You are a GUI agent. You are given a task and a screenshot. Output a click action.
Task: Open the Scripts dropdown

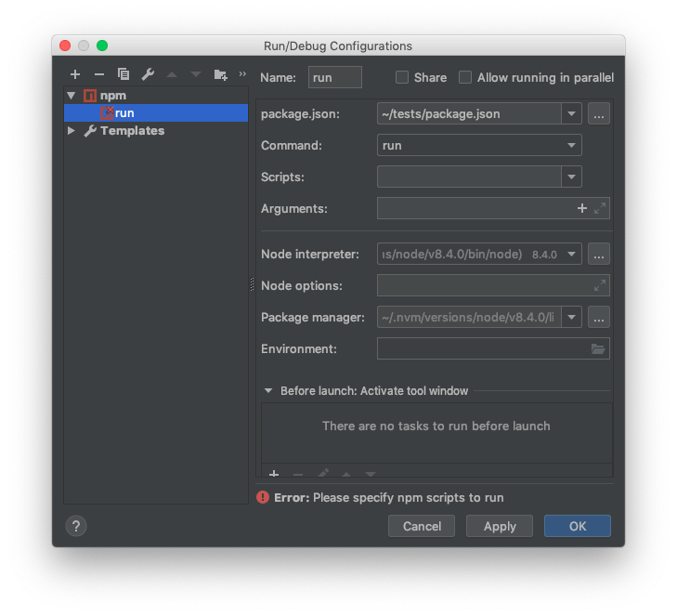pos(571,177)
